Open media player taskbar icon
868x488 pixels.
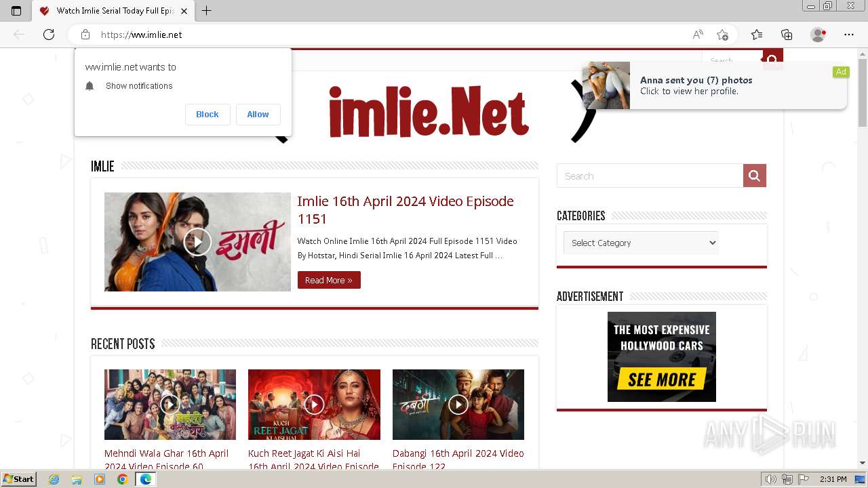pyautogui.click(x=100, y=479)
